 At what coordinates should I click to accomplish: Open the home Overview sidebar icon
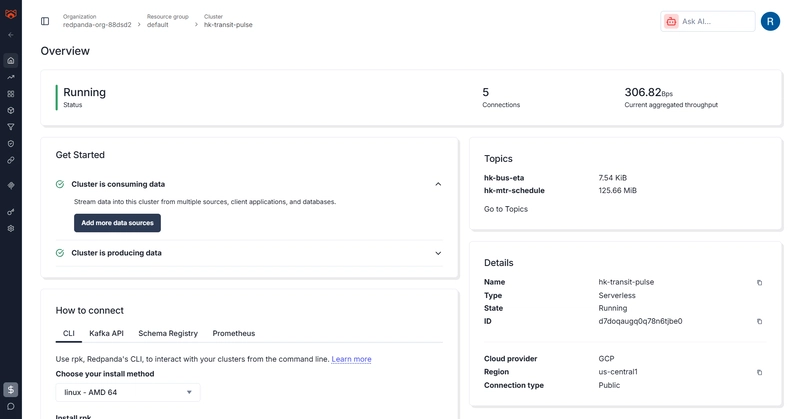tap(11, 60)
